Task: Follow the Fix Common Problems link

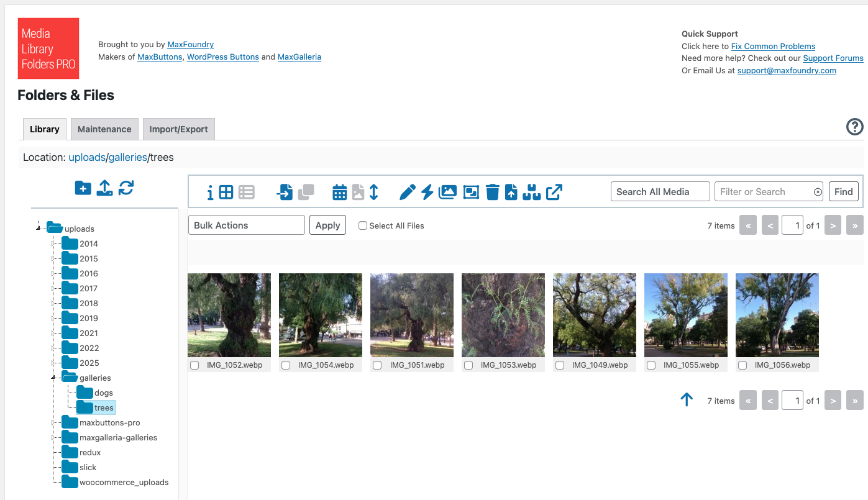Action: click(x=773, y=46)
